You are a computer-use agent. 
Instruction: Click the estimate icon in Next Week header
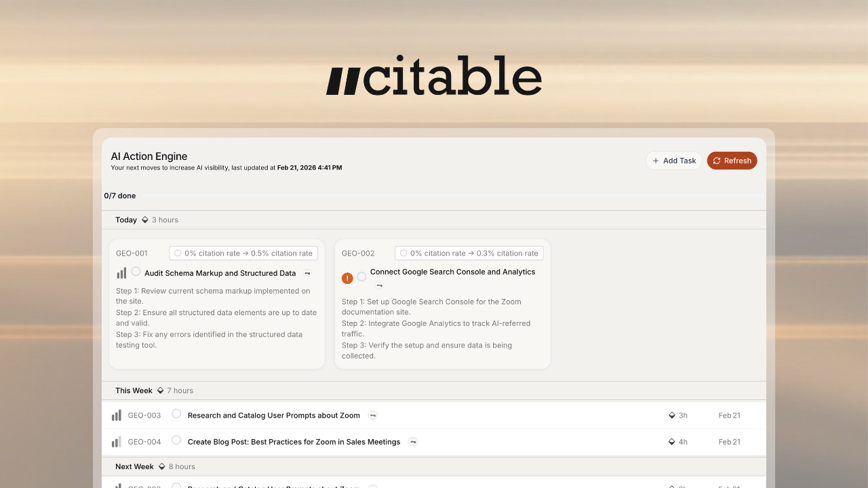click(161, 466)
